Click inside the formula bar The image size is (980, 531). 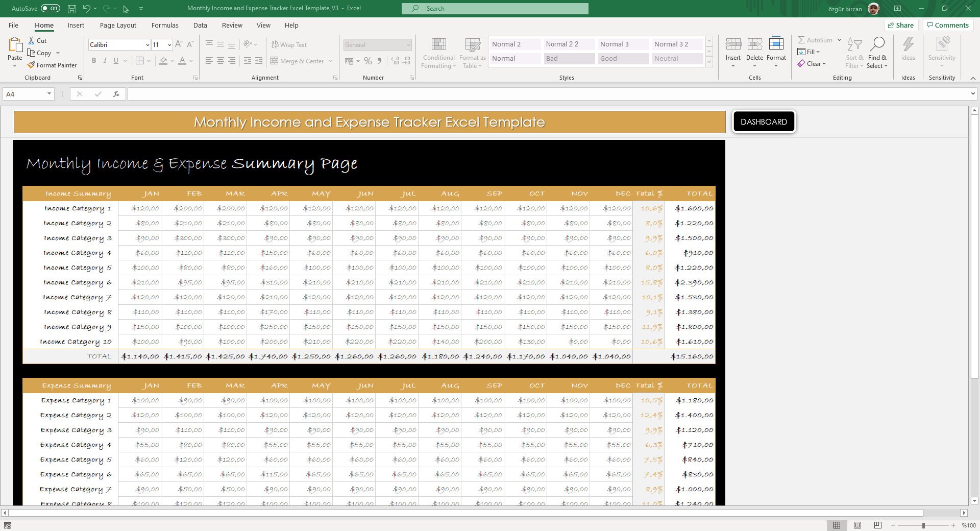(357, 94)
